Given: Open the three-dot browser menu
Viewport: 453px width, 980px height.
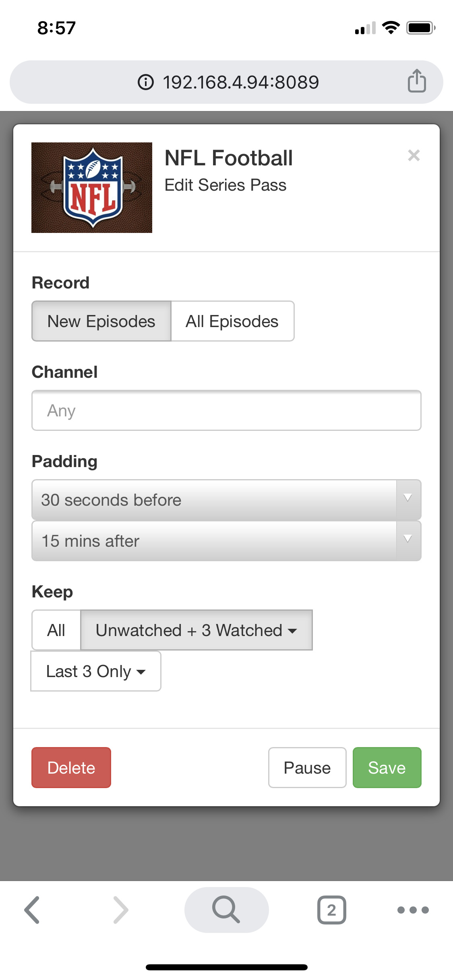Looking at the screenshot, I should (413, 910).
